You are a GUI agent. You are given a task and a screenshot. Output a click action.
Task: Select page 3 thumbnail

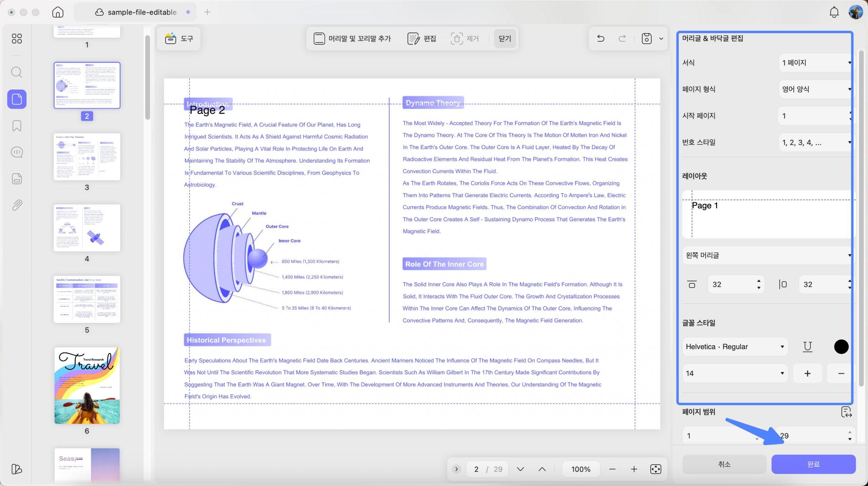[x=87, y=157]
